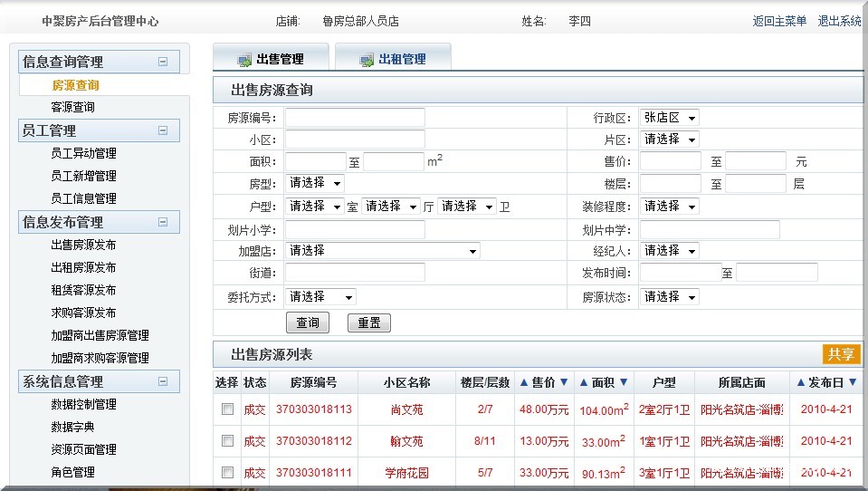Click the 查询 search button

click(308, 323)
